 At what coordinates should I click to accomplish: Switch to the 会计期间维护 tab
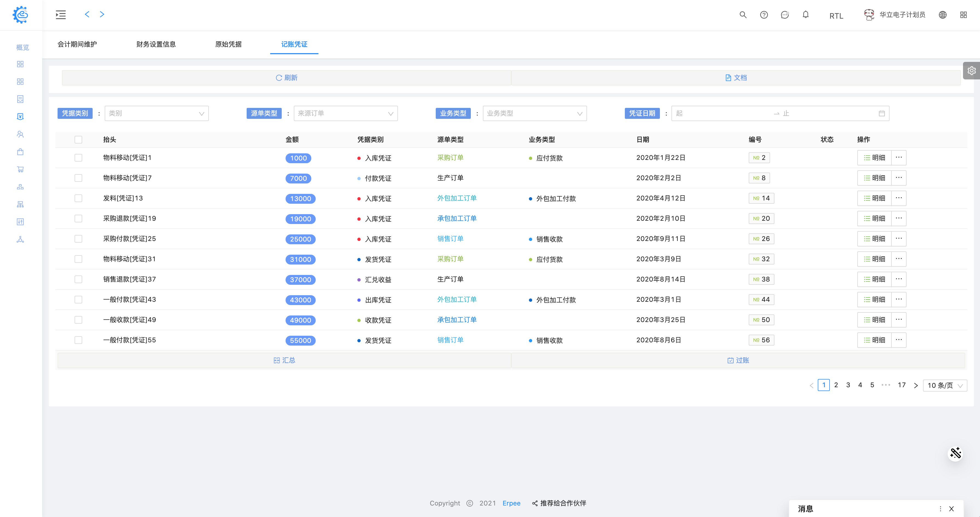(x=77, y=44)
